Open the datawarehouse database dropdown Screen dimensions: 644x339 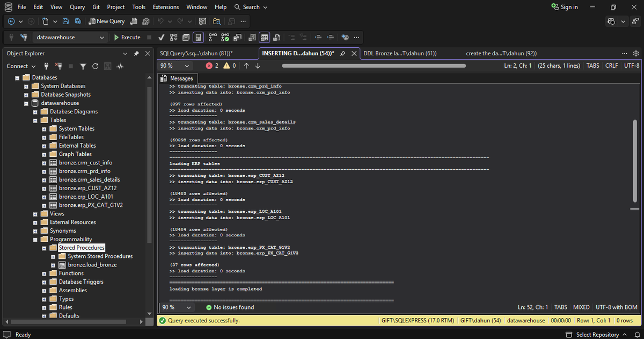[x=70, y=38]
